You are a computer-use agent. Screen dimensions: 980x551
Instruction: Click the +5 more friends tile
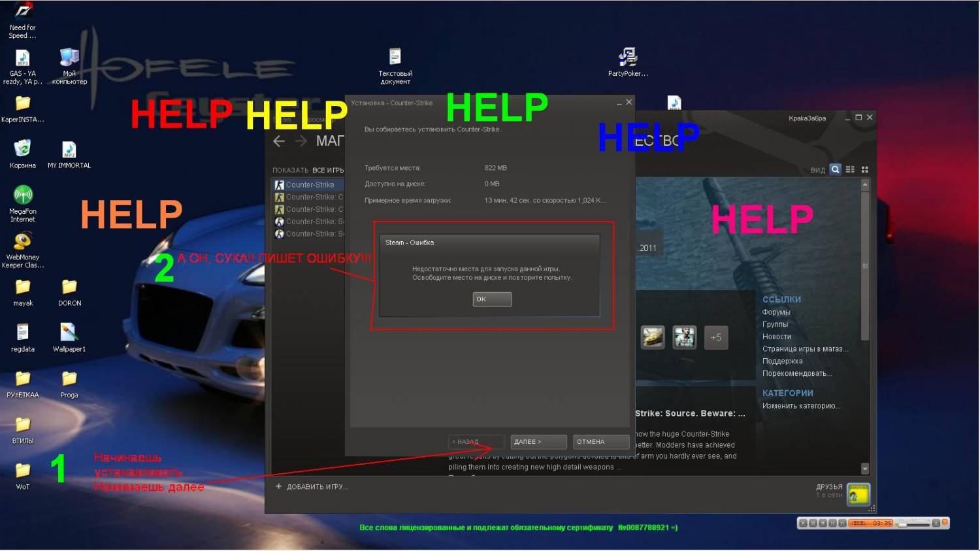tap(716, 337)
